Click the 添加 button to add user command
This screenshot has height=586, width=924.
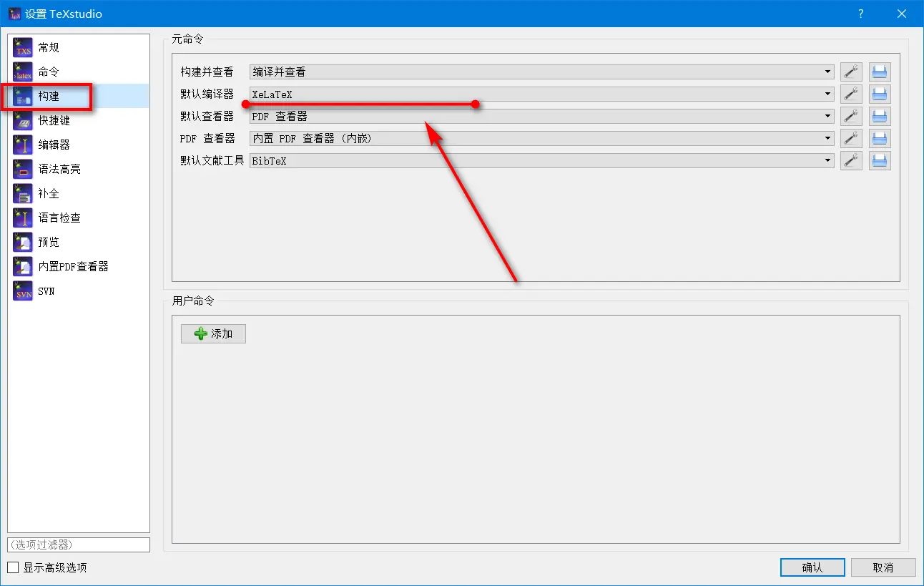213,333
